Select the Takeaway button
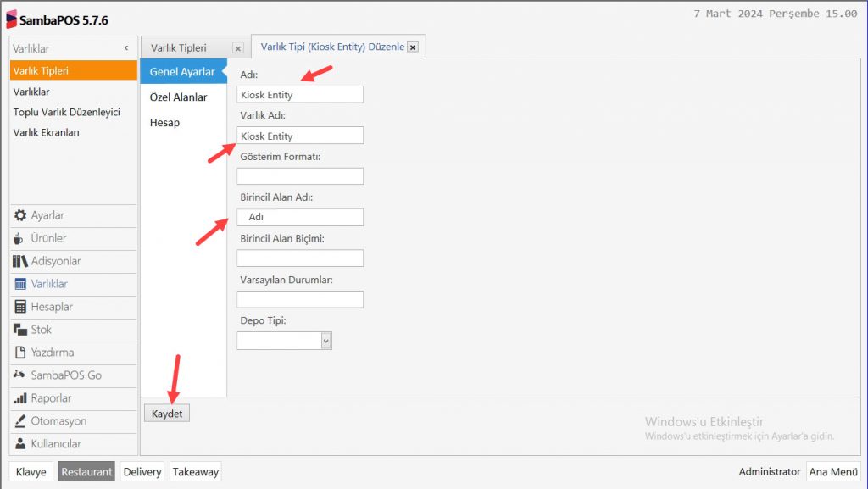 [195, 472]
